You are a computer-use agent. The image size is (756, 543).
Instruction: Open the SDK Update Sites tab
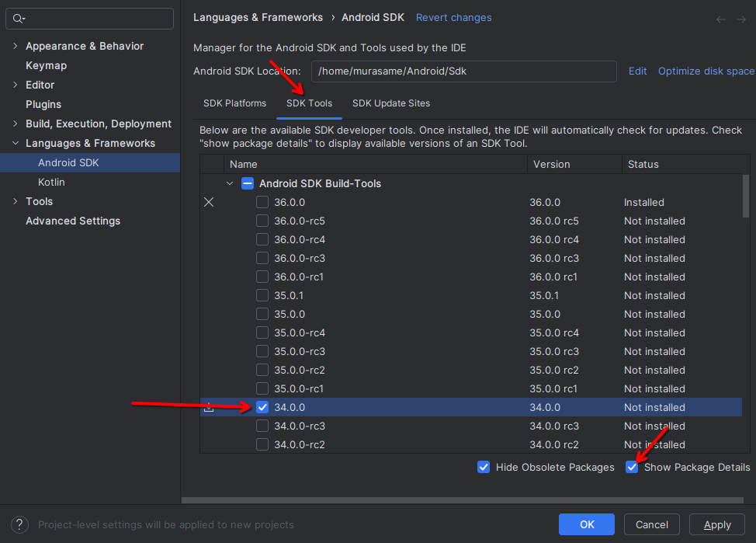pos(390,103)
